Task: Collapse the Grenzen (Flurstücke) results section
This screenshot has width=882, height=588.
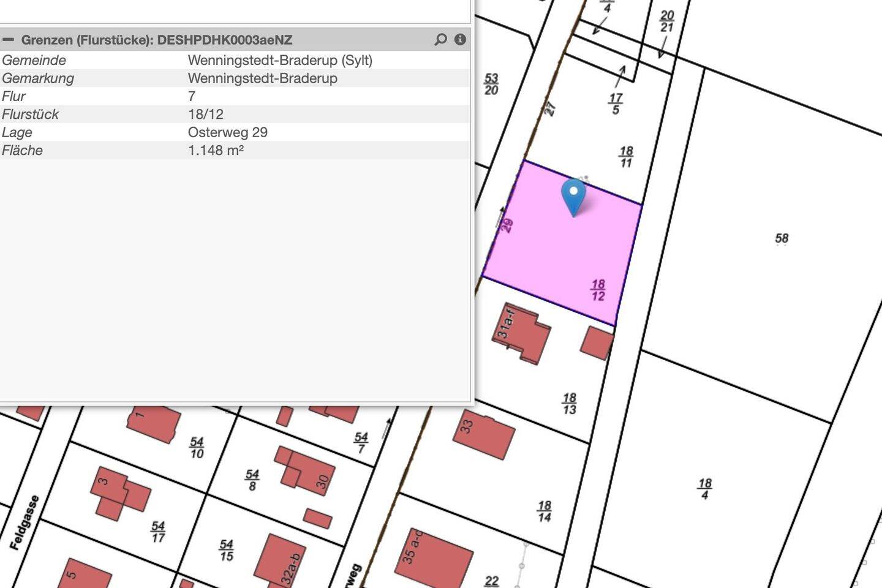Action: pos(8,40)
